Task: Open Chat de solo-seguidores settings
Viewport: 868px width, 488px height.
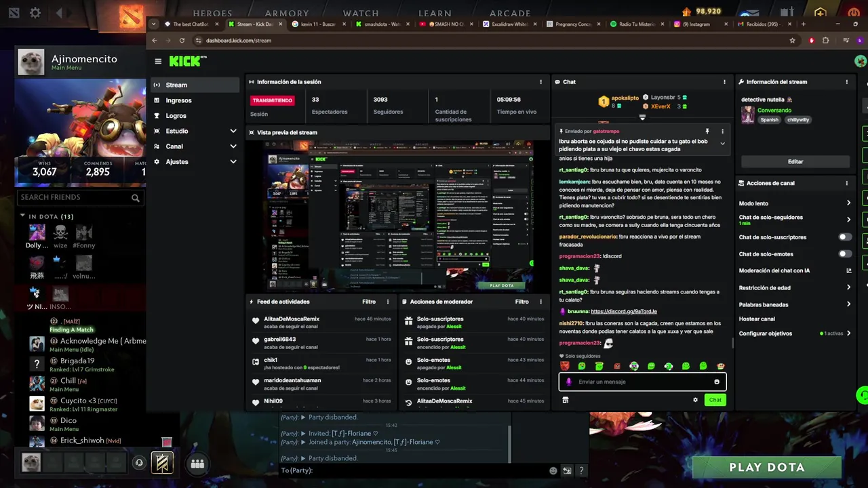Action: tap(848, 220)
